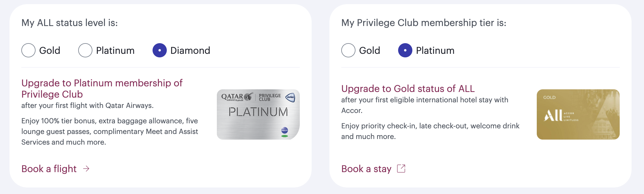Click the external link icon by Book a stay

coord(401,169)
